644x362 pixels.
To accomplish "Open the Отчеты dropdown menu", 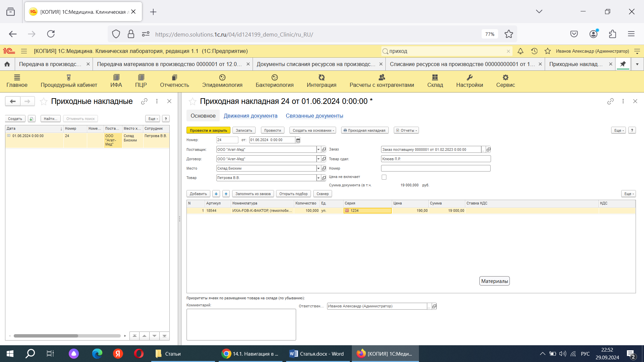I will (406, 130).
